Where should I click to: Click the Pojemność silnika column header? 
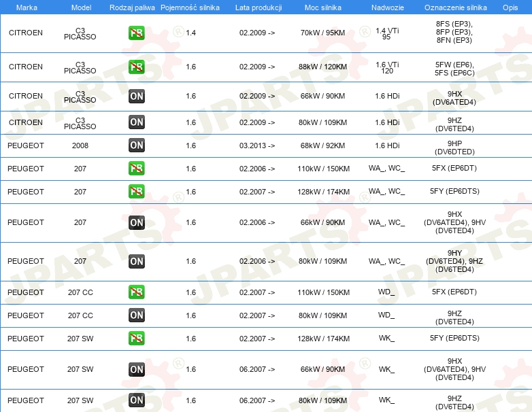[x=190, y=7]
